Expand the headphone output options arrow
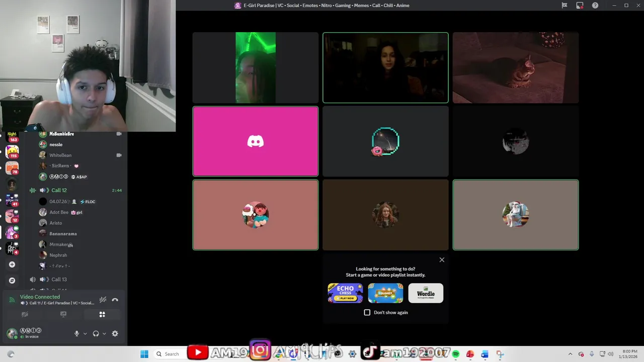Screen dimensions: 644x362 104,333
